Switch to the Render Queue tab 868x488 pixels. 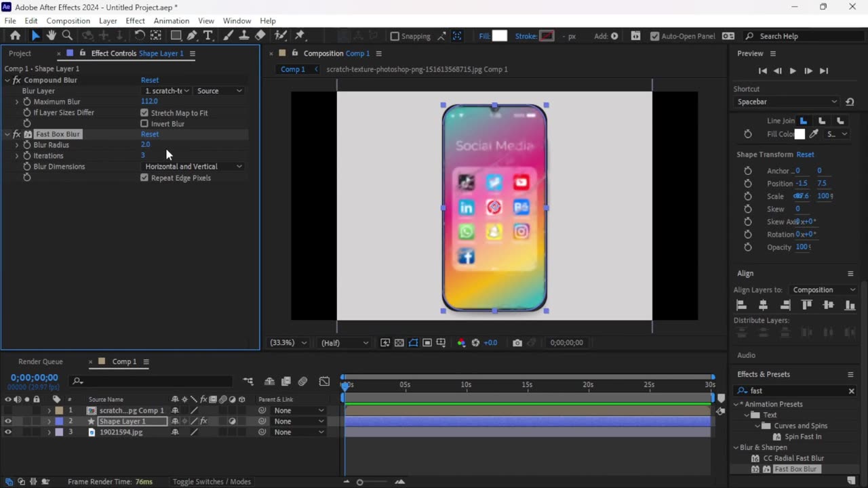click(x=41, y=362)
